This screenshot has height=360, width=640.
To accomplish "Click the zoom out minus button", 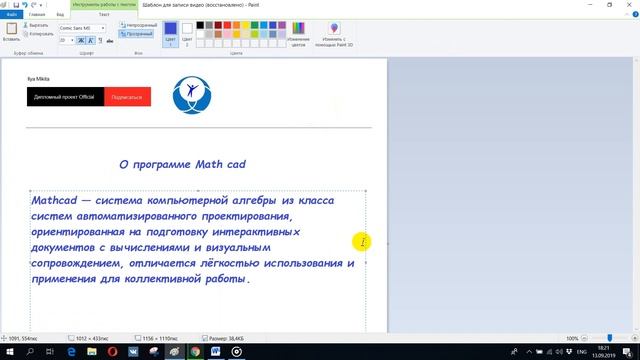I will (584, 338).
